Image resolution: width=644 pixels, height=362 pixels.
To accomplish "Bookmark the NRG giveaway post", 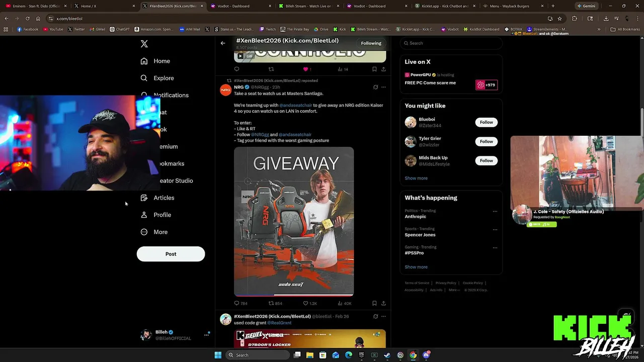I will (374, 304).
